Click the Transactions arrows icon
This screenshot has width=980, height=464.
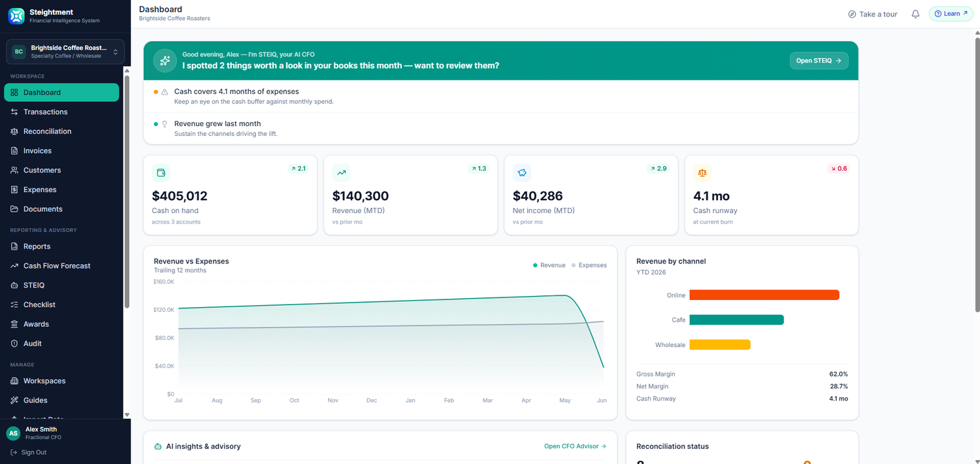click(14, 112)
